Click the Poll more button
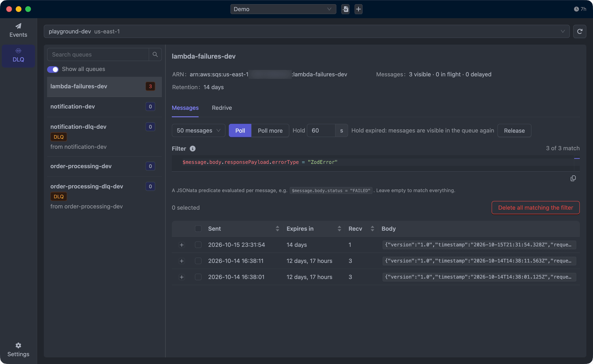The width and height of the screenshot is (593, 364). click(270, 130)
